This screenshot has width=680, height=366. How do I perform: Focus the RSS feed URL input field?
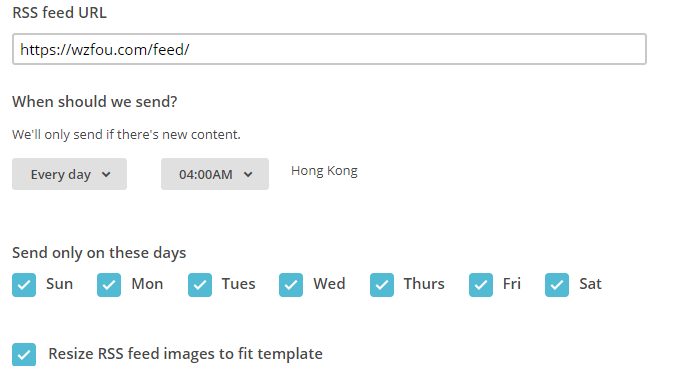click(329, 49)
